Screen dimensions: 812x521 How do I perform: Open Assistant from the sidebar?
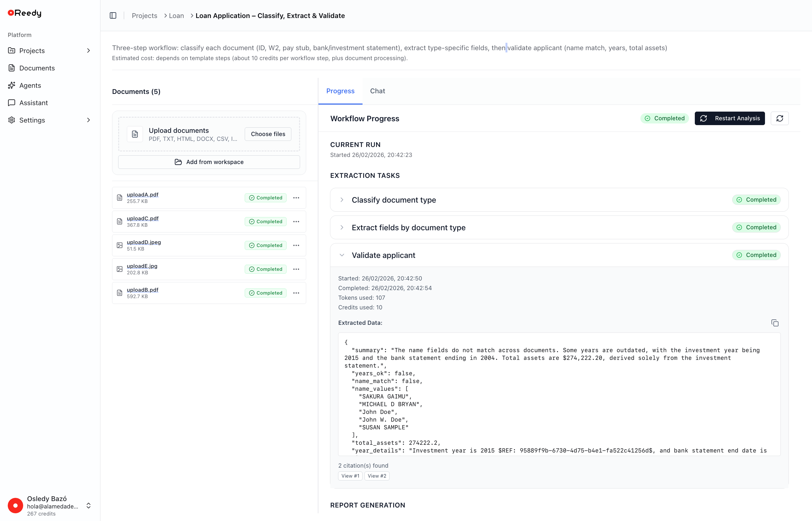pos(33,103)
